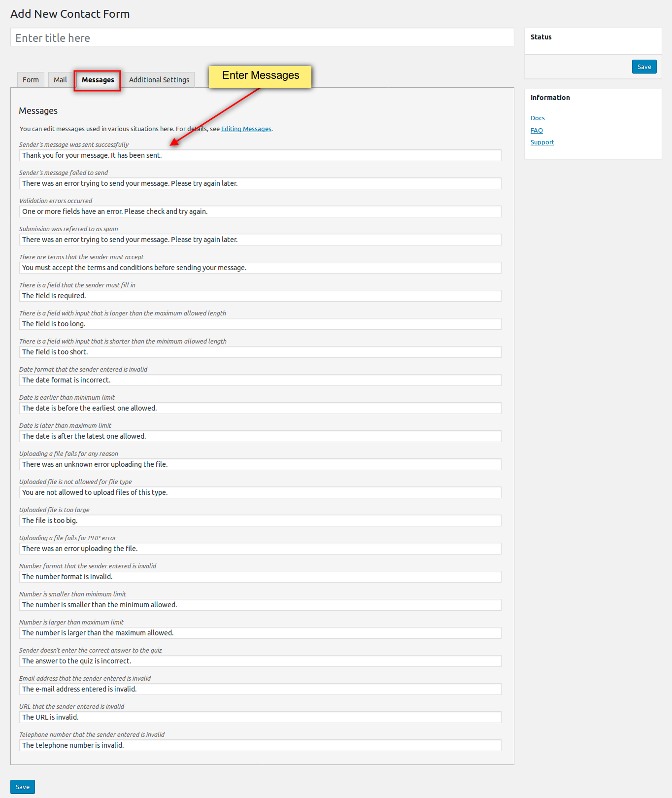The height and width of the screenshot is (798, 672).
Task: Select the 'The file is too big' field
Action: coord(260,520)
